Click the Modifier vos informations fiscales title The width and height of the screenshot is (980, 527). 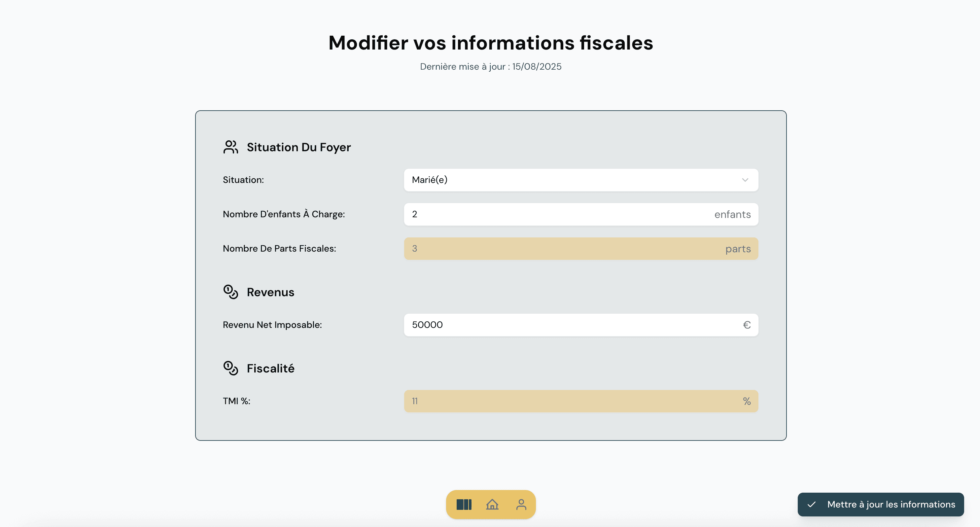tap(490, 43)
